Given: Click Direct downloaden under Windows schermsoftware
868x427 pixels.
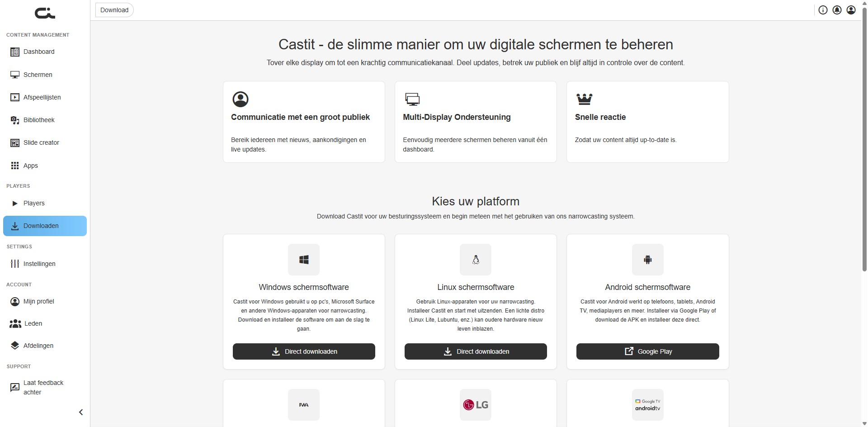Looking at the screenshot, I should click(304, 351).
